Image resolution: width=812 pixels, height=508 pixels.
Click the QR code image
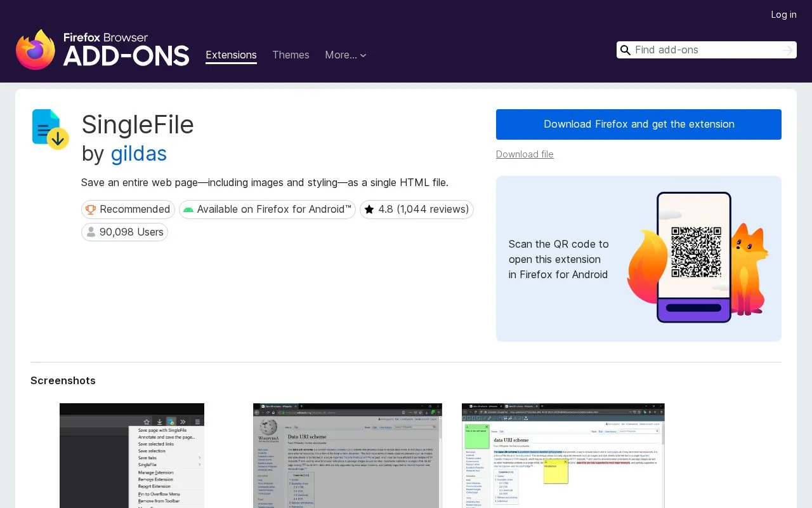pyautogui.click(x=696, y=252)
